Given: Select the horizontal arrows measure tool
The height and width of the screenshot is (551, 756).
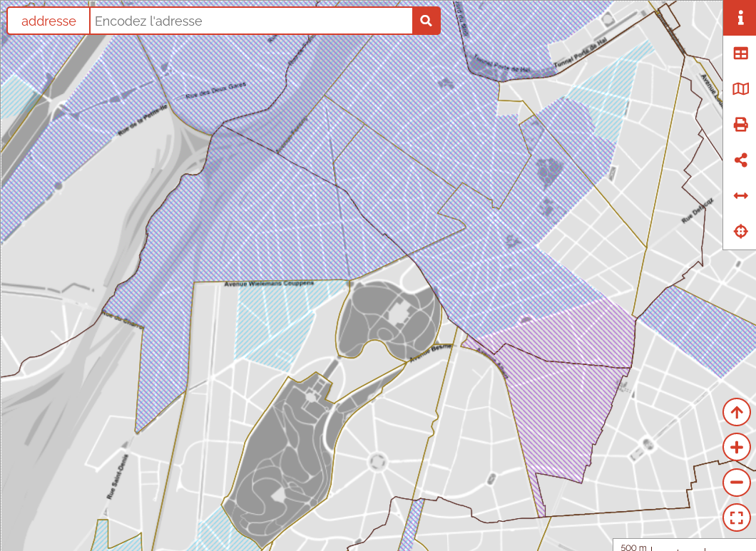Looking at the screenshot, I should pyautogui.click(x=740, y=196).
